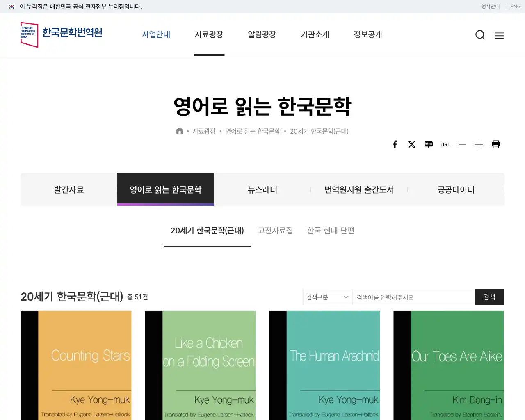Switch to 발간자료 tab
Image resolution: width=525 pixels, height=420 pixels.
[69, 189]
